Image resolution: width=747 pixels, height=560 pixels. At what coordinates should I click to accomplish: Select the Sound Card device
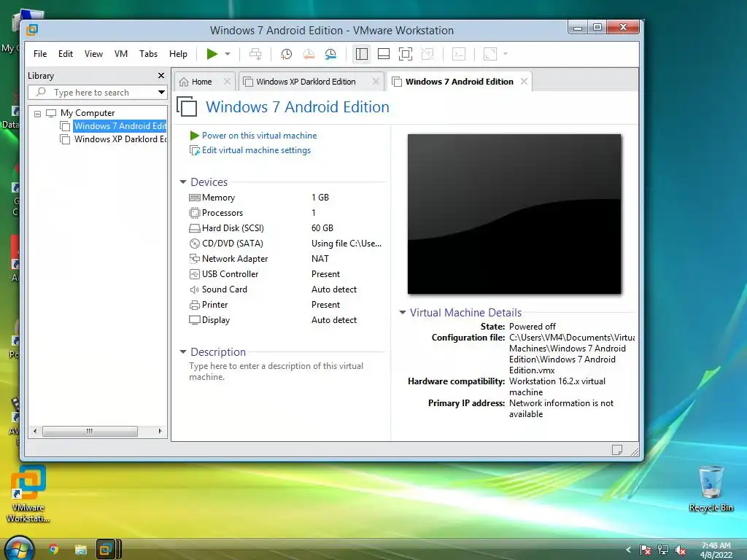[285, 289]
